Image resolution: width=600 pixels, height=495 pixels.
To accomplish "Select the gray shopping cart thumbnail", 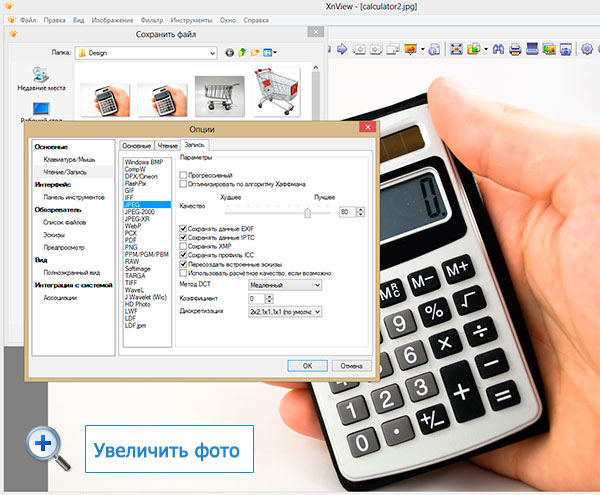I will point(220,96).
